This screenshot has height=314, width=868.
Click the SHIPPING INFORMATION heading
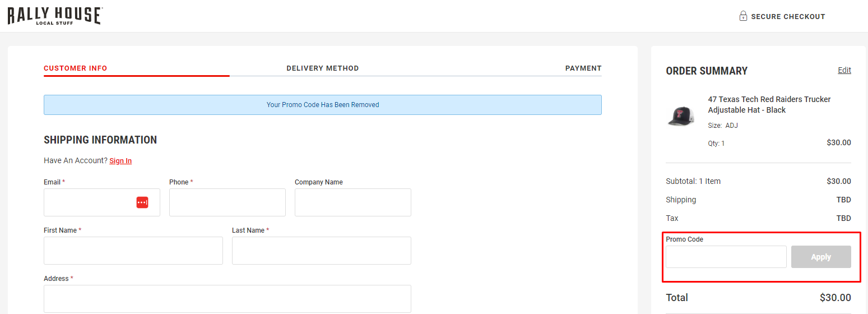click(100, 140)
